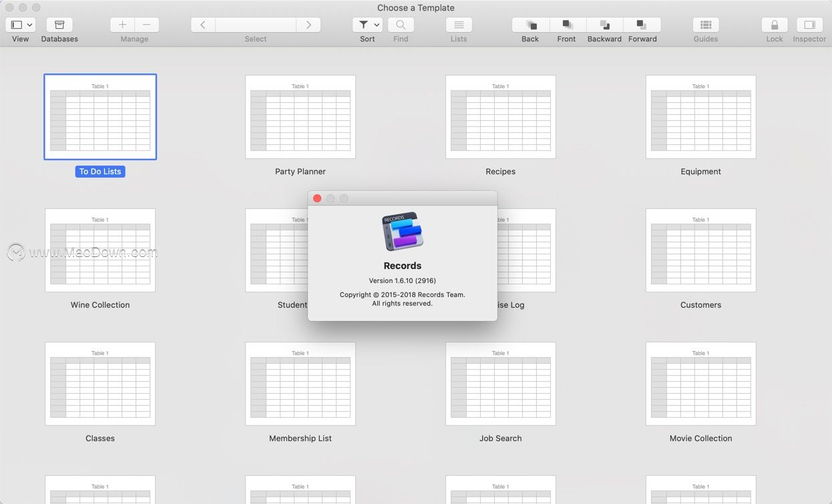Expand the View dropdown chevron
Image resolution: width=832 pixels, height=504 pixels.
pyautogui.click(x=30, y=25)
